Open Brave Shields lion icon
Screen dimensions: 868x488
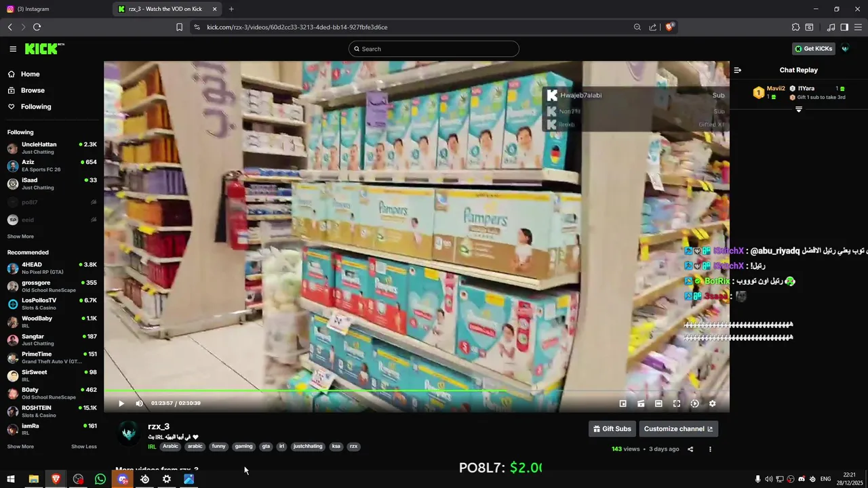669,27
